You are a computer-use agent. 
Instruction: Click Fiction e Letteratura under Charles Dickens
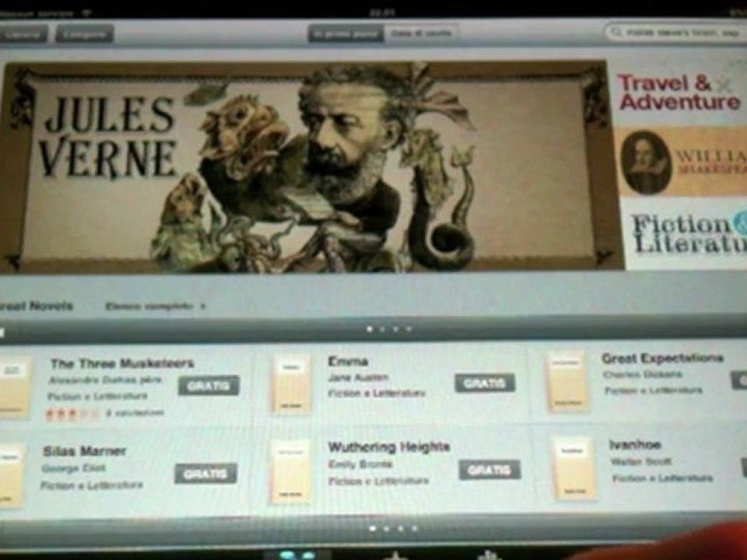653,391
